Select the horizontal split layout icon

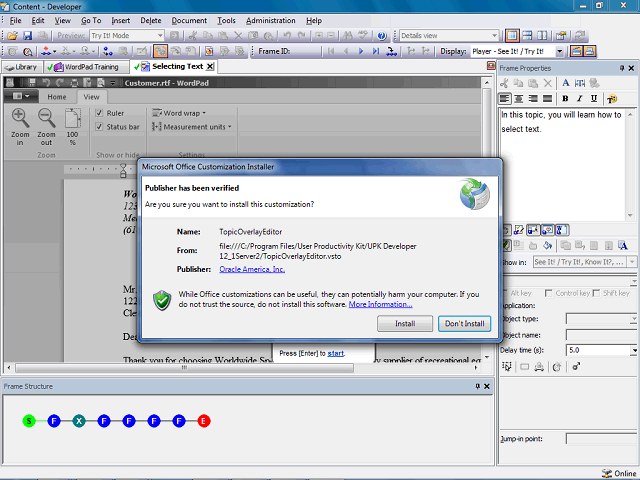click(x=527, y=36)
